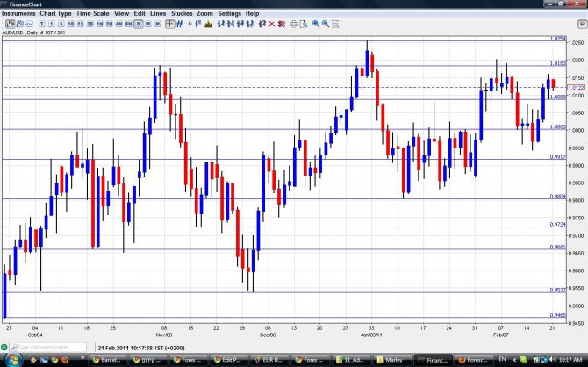Click the 0.9537 support line label
Viewport: 588px width, 367px height.
558,290
